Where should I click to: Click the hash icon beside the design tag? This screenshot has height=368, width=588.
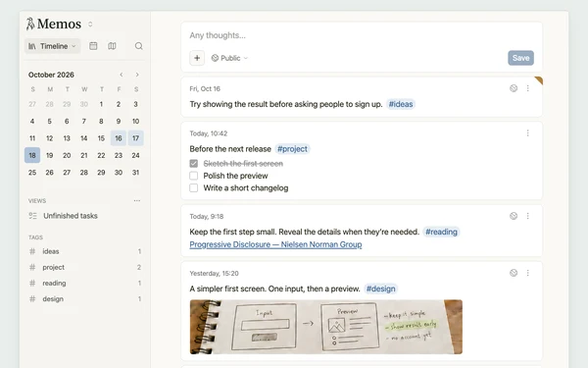pos(32,299)
